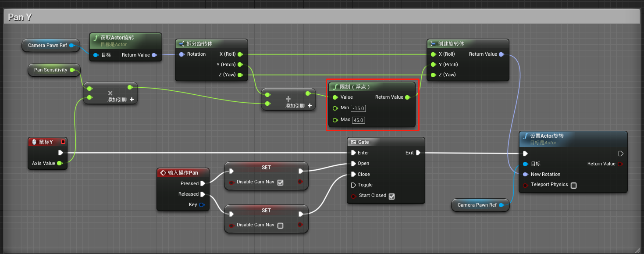Select the 设置Actor旋转 node header
The height and width of the screenshot is (254, 644).
573,139
